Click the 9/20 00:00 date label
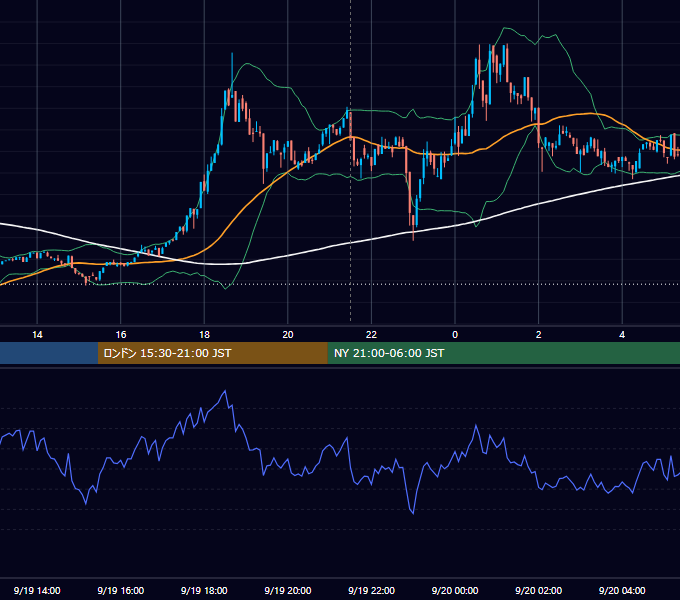680x600 pixels. click(455, 590)
